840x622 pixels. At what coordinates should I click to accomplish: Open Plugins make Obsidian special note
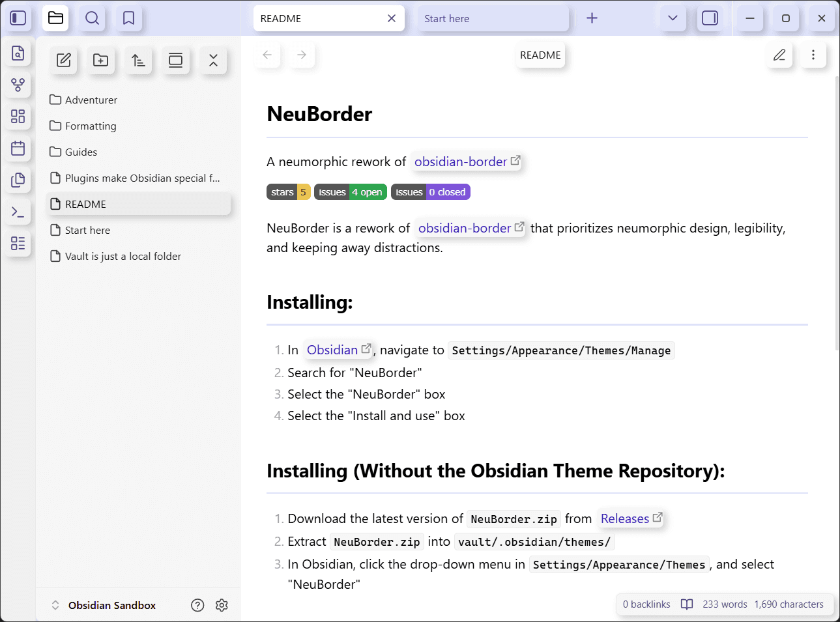coord(139,178)
